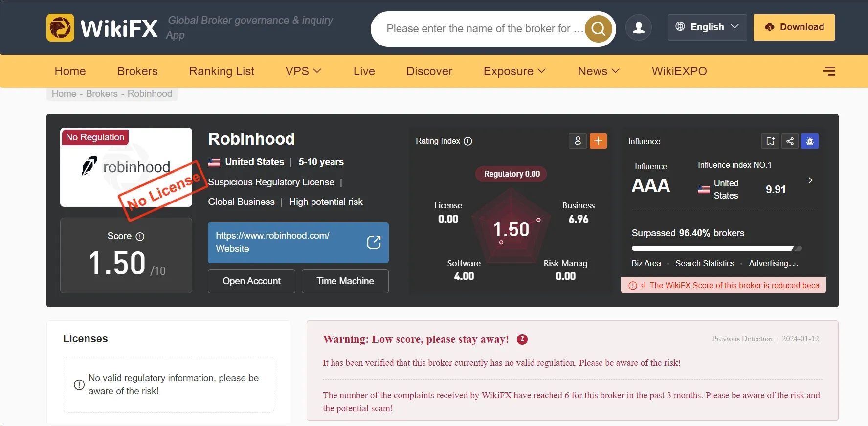Click the share icon in Influence panel
Screen dimensions: 868x426
click(x=790, y=141)
